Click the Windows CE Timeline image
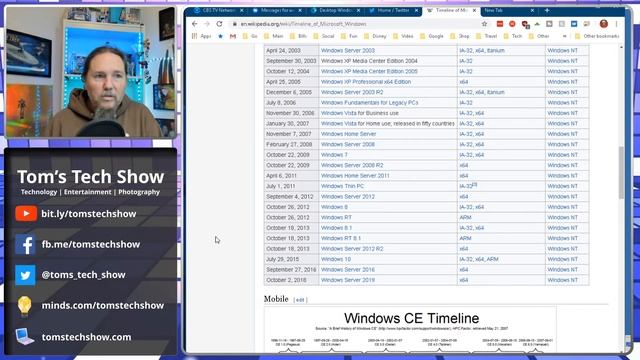 (x=411, y=330)
